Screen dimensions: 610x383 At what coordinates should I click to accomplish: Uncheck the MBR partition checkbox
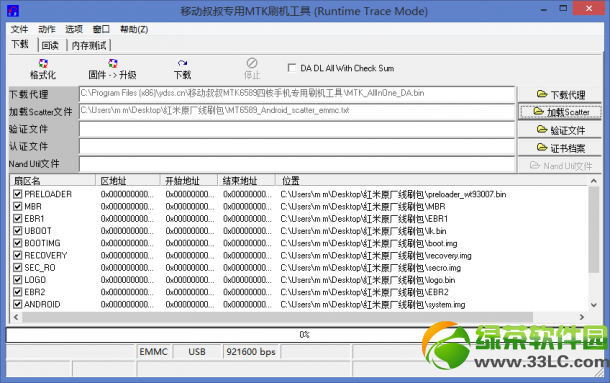18,206
